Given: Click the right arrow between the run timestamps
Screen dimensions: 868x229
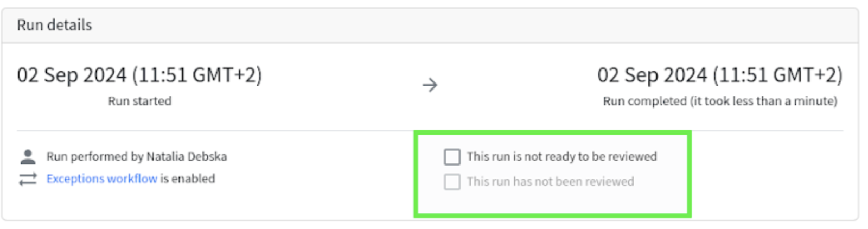Looking at the screenshot, I should (430, 85).
